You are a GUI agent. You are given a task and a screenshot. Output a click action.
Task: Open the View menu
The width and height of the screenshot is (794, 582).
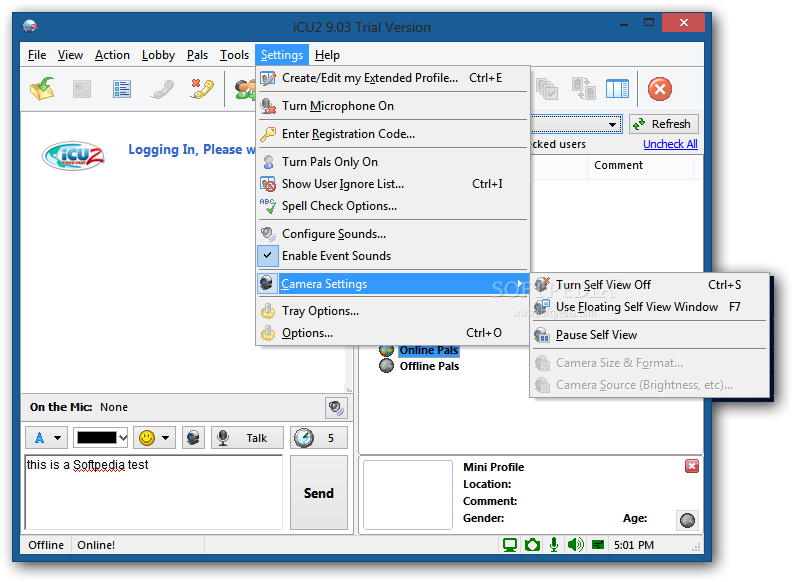point(70,55)
